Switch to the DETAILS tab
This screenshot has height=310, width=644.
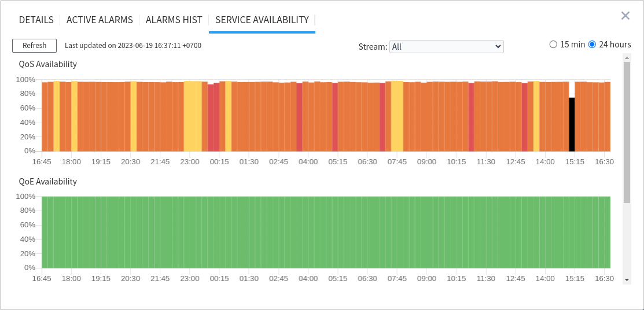point(36,20)
